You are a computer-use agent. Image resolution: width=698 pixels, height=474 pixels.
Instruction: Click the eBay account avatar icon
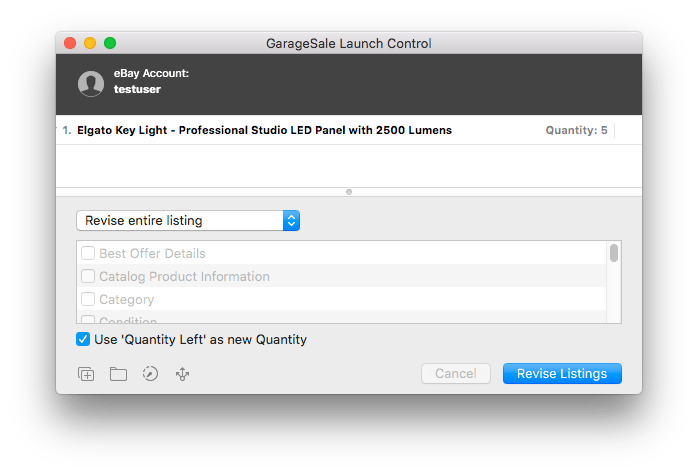click(91, 84)
